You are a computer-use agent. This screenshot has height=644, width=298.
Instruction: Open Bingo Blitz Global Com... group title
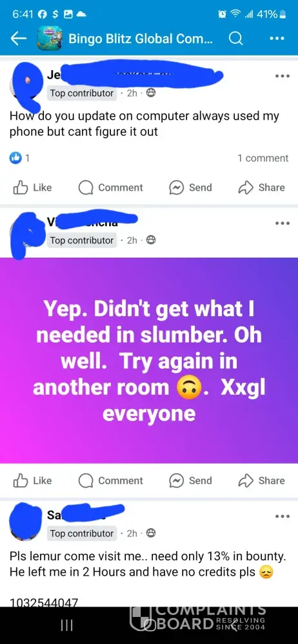[141, 39]
